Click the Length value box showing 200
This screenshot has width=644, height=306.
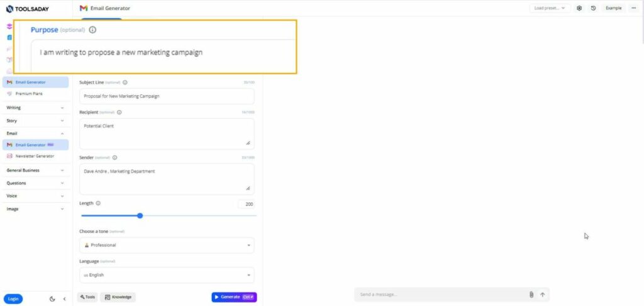point(247,204)
